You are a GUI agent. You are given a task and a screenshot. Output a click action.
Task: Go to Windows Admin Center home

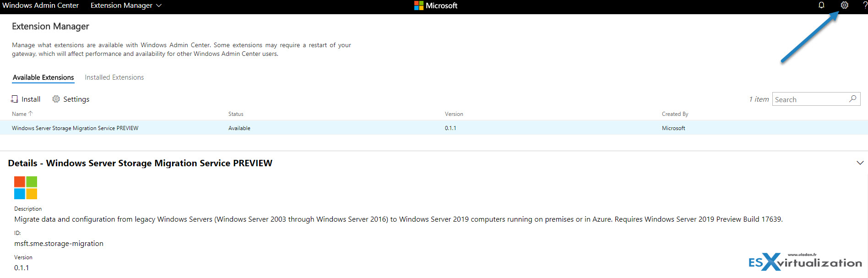click(x=41, y=5)
